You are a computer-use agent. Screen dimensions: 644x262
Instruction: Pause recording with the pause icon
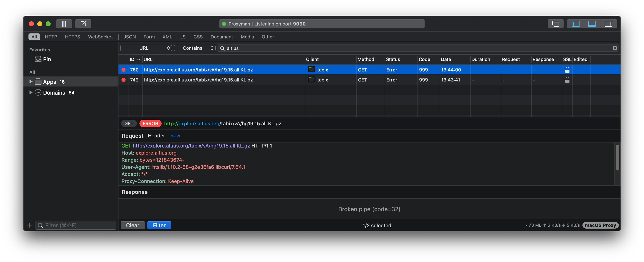[64, 24]
